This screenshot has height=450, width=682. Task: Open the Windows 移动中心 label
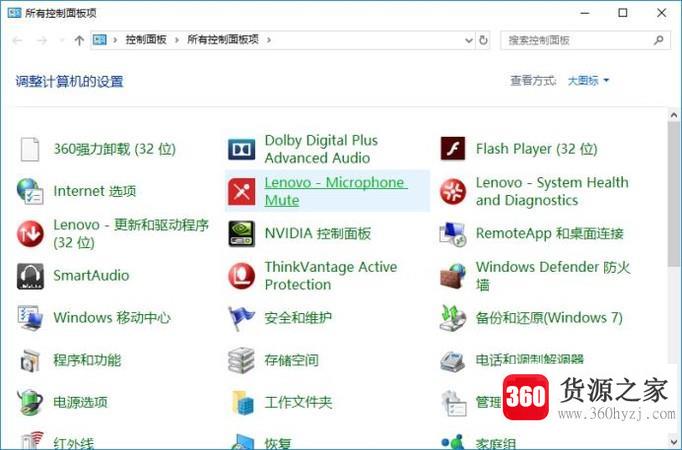pos(112,318)
